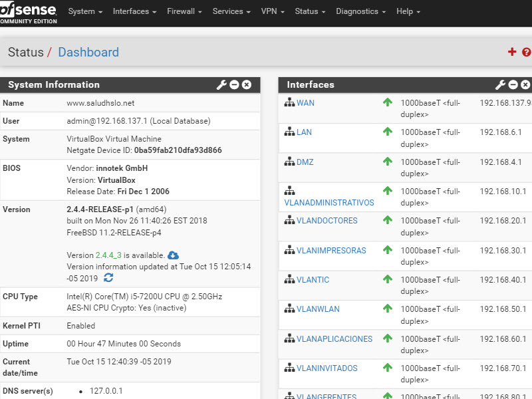Click the VLANWLAN green up-arrow status icon

(388, 308)
